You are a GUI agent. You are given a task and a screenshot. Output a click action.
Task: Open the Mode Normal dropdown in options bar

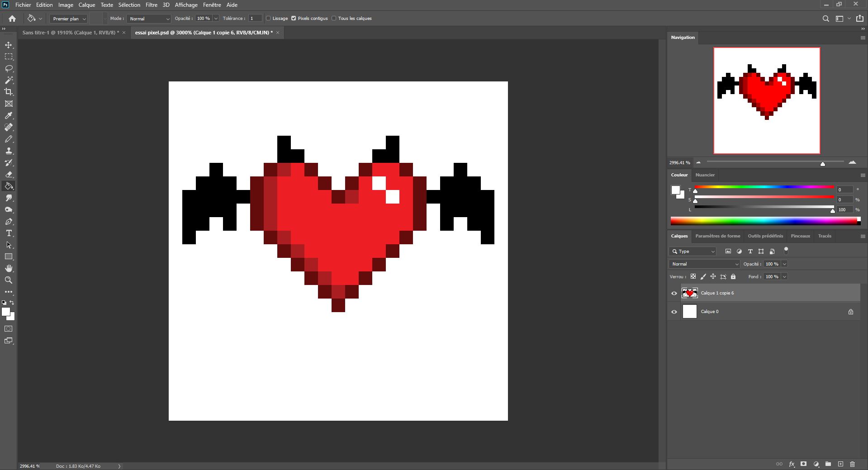149,19
